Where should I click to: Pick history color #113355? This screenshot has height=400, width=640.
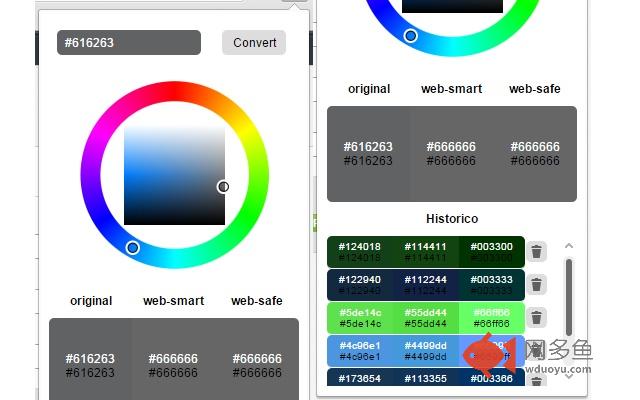425,378
